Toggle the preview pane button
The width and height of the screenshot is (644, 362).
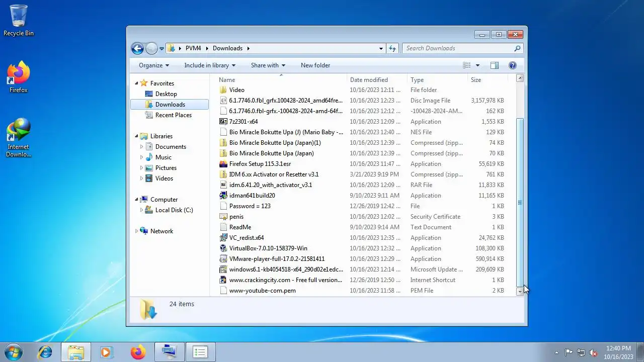tap(495, 65)
